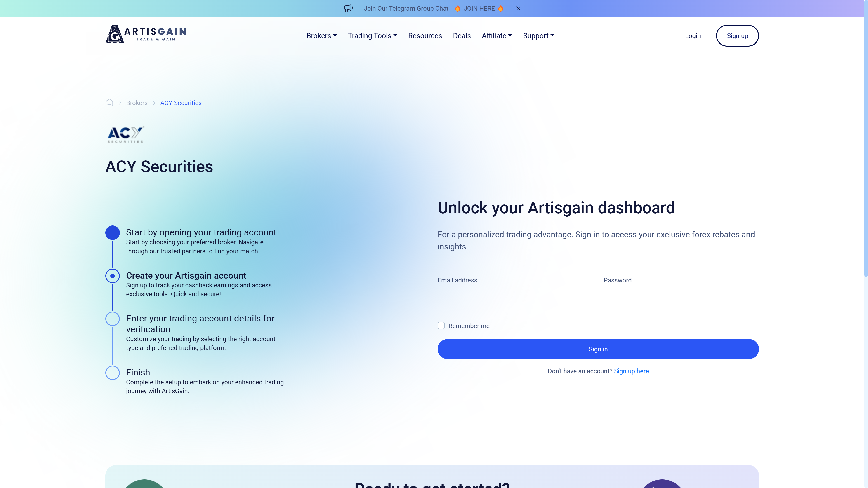Screen dimensions: 868x488
Task: Expand the Brokers dropdown menu
Action: point(321,36)
